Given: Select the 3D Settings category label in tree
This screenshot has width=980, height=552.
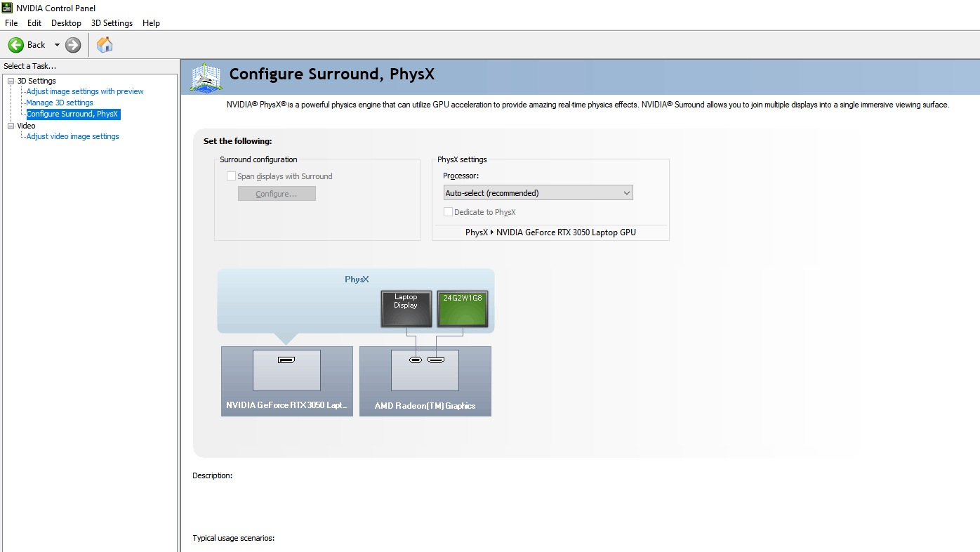Looking at the screenshot, I should point(37,81).
